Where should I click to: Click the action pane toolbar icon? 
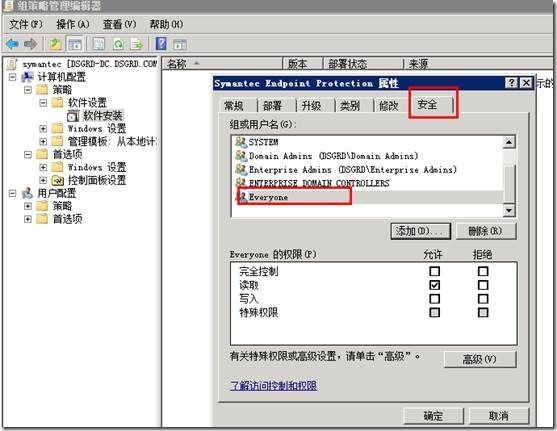(x=180, y=44)
